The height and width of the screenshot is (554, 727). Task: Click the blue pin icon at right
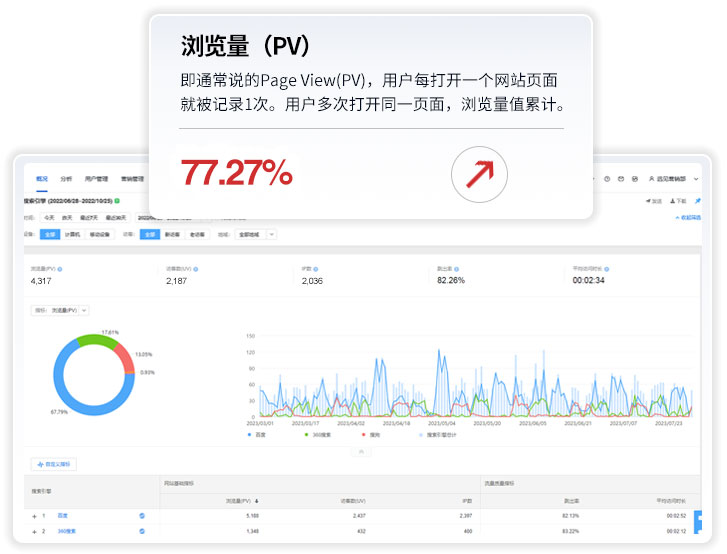pyautogui.click(x=698, y=201)
